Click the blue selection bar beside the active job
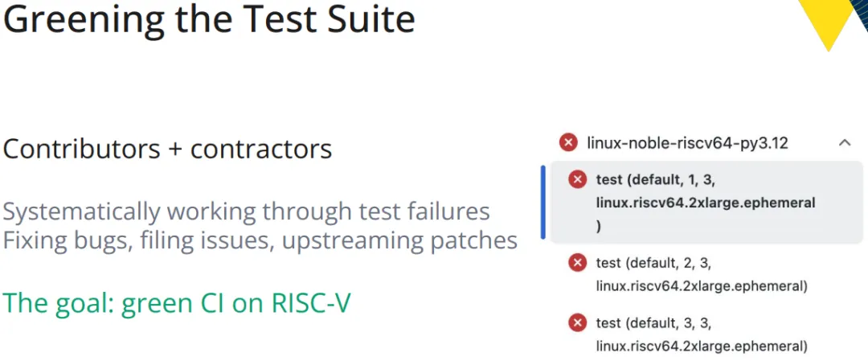Viewport: 868px width, 361px height. click(x=543, y=202)
